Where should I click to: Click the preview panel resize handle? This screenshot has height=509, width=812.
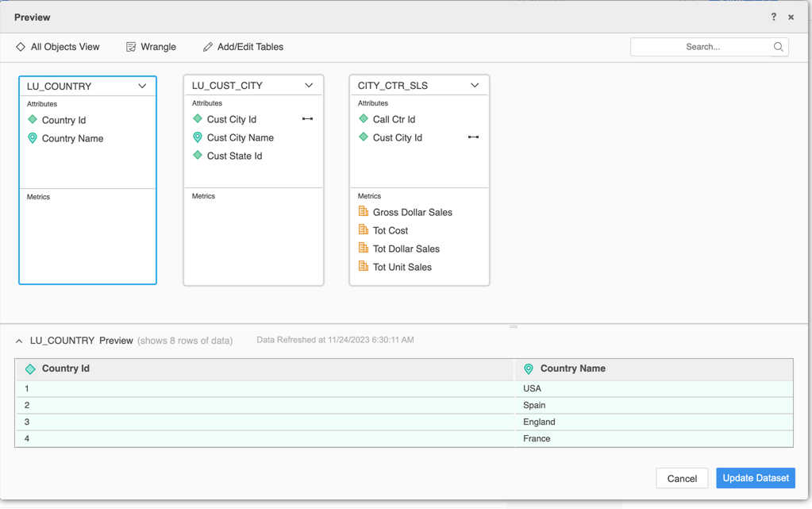514,326
